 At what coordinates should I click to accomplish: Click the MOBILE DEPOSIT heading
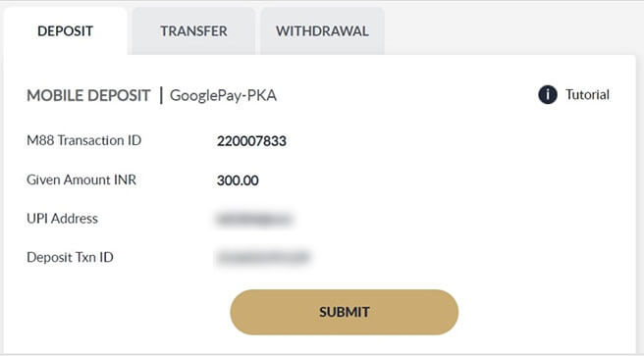(x=88, y=95)
